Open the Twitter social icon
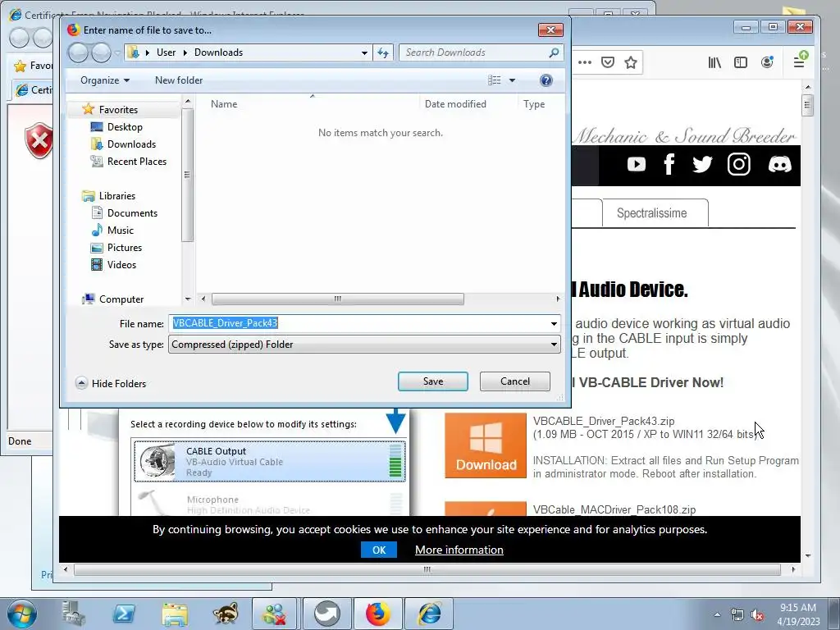Screen dimensions: 840x630 702,164
